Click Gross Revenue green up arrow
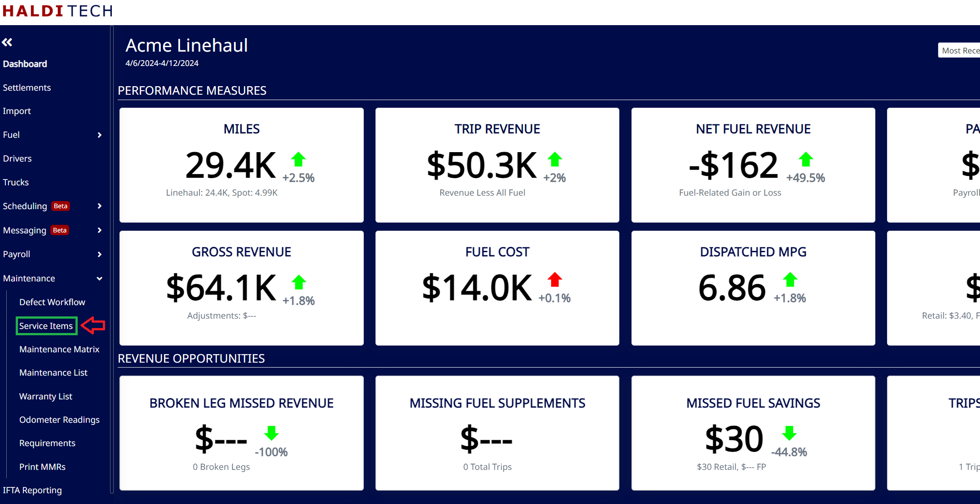 coord(299,282)
